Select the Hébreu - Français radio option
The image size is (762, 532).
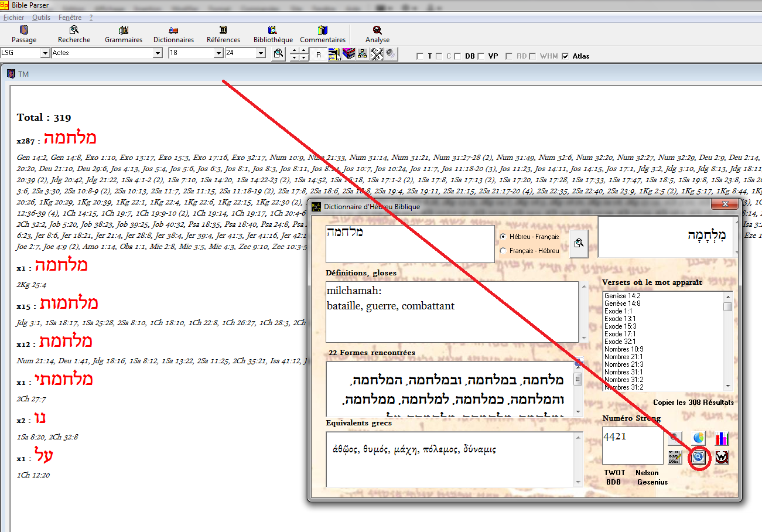click(503, 237)
